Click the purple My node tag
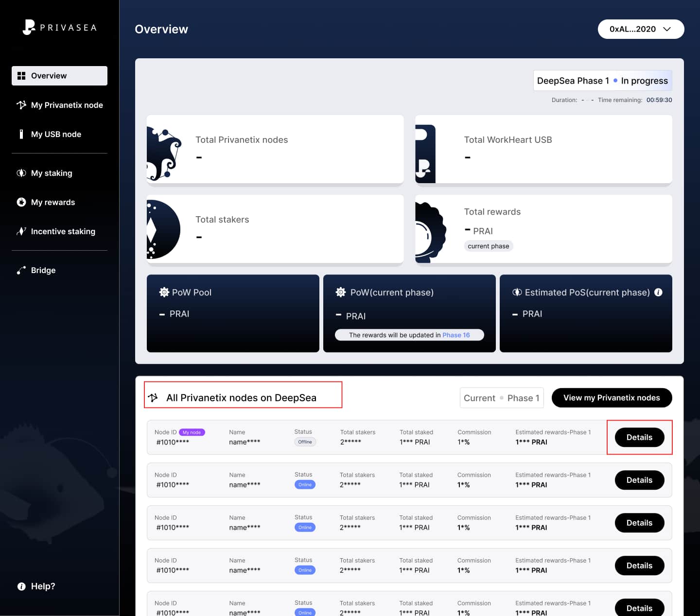The image size is (700, 616). [192, 432]
